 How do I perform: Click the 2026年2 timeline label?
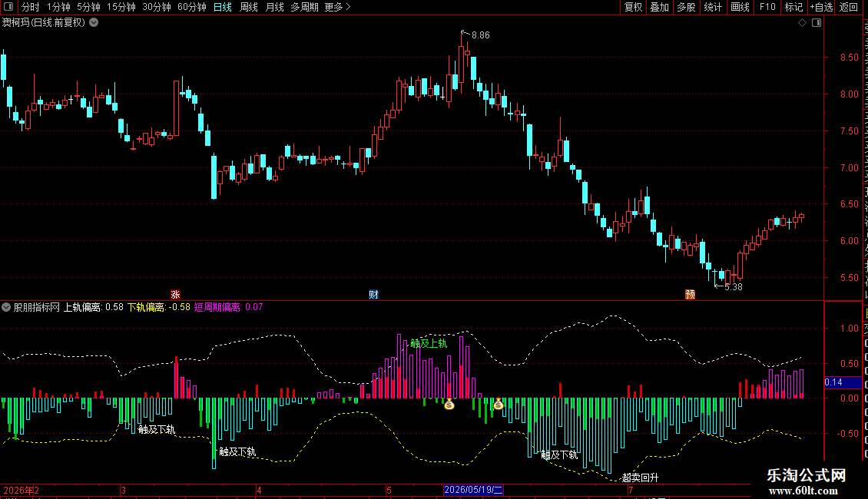click(21, 490)
